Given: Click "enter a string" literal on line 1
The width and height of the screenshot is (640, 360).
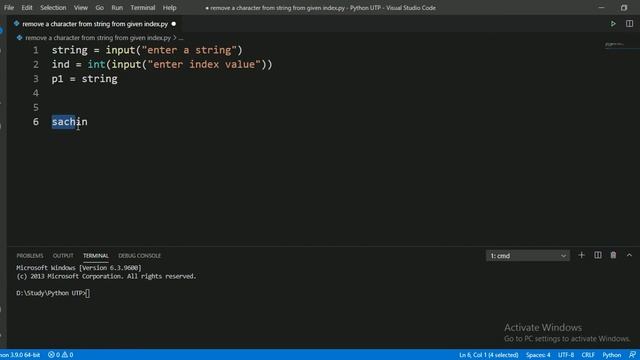Looking at the screenshot, I should (189, 50).
